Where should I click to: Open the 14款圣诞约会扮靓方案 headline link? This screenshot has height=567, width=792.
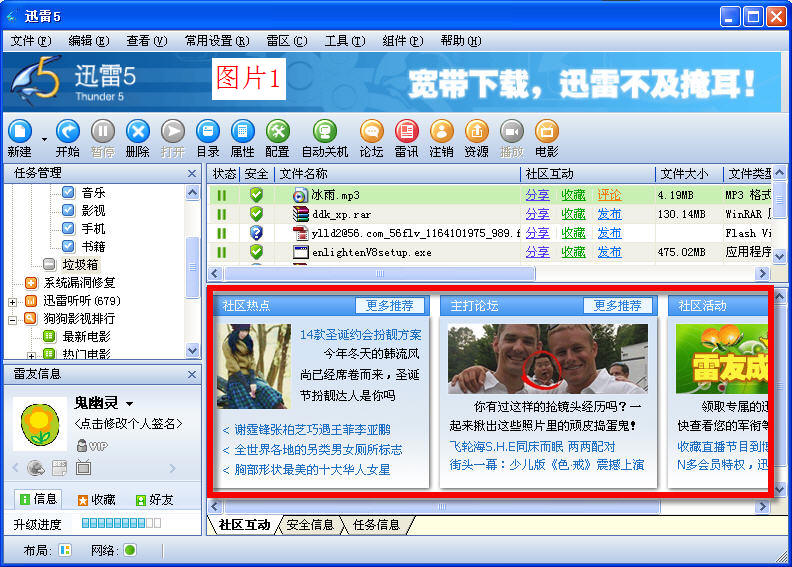[361, 335]
